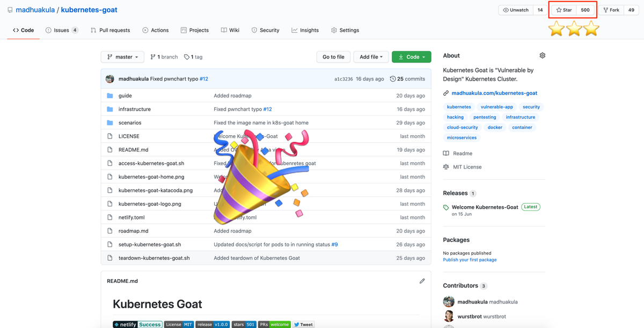Viewport: 644px width, 328px height.
Task: Click the netlify Success badge
Action: [x=137, y=324]
